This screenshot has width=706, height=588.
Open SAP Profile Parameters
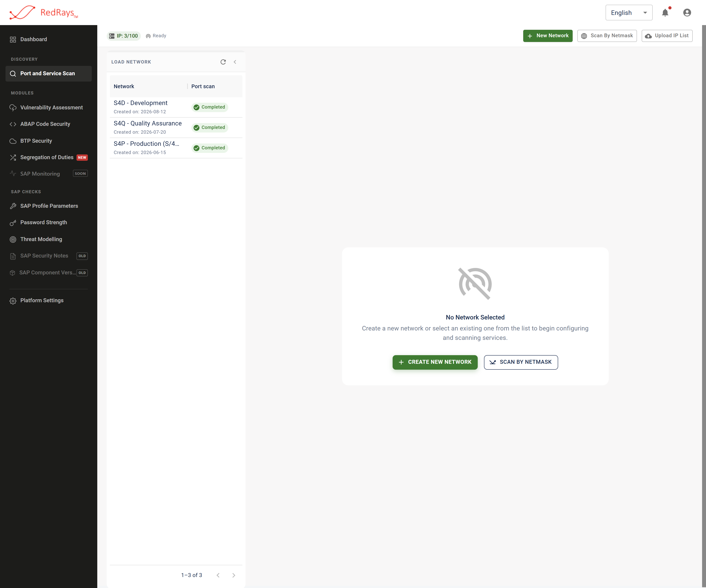(48, 206)
